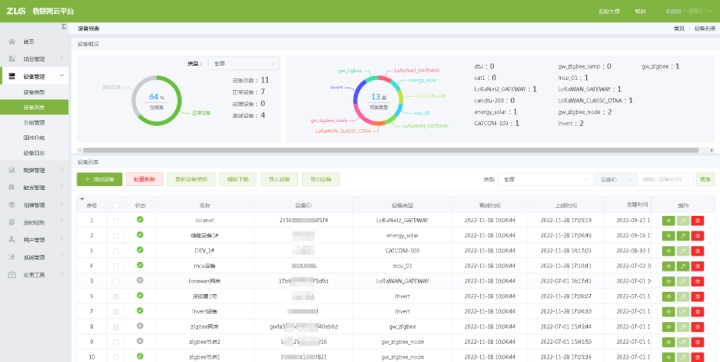Click the edit wrench icon for mcu_01 row
This screenshot has width=720, height=362.
683,266
